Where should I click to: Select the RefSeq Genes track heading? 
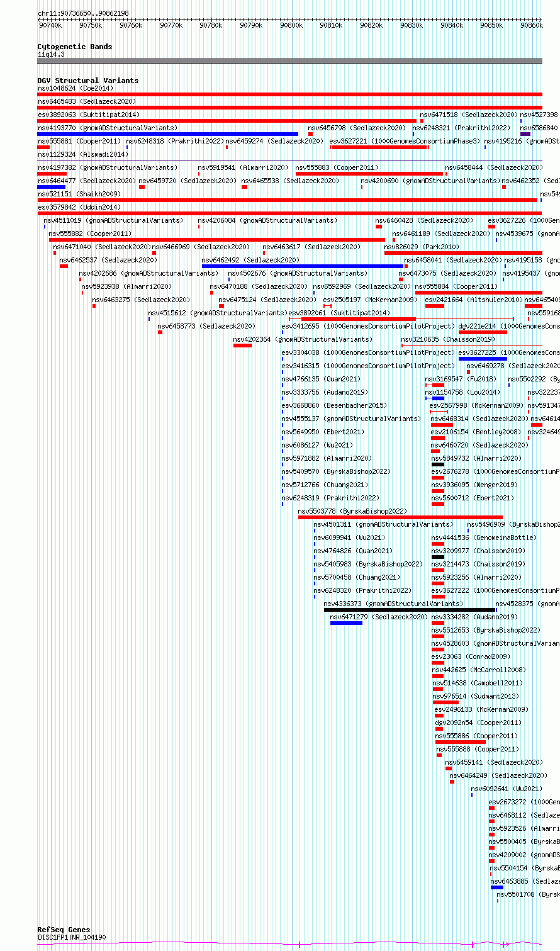point(64,930)
